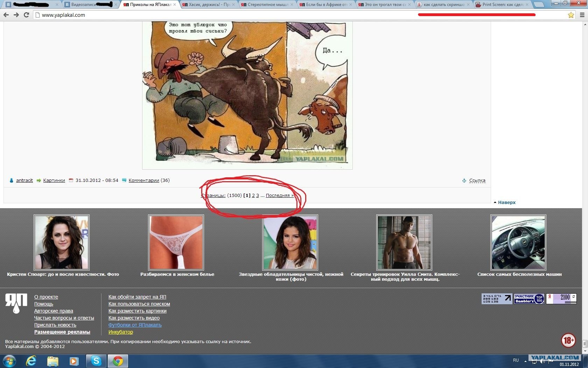588x368 pixels.
Task: Open Skype from the taskbar
Action: tap(96, 361)
